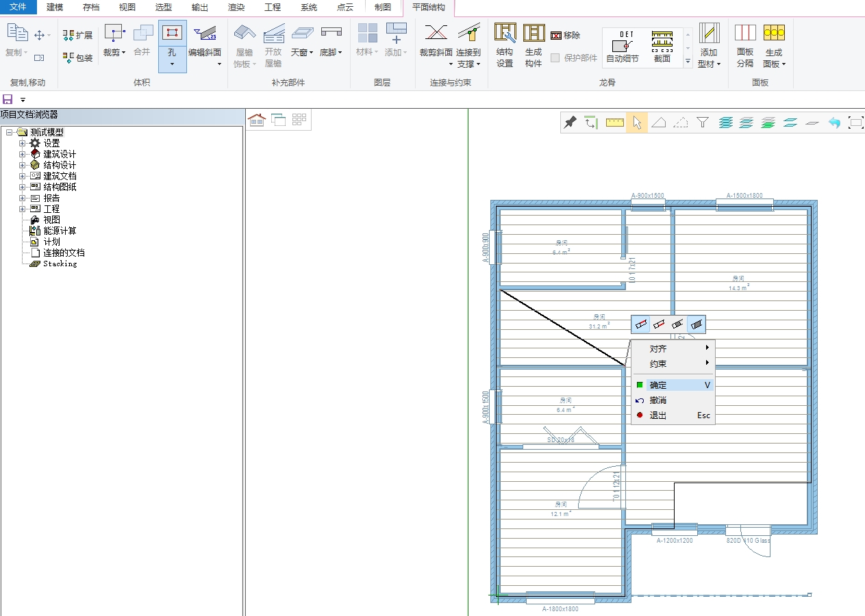Image resolution: width=865 pixels, height=616 pixels.
Task: Select 截面 (Section) in the gallery
Action: pyautogui.click(x=662, y=47)
